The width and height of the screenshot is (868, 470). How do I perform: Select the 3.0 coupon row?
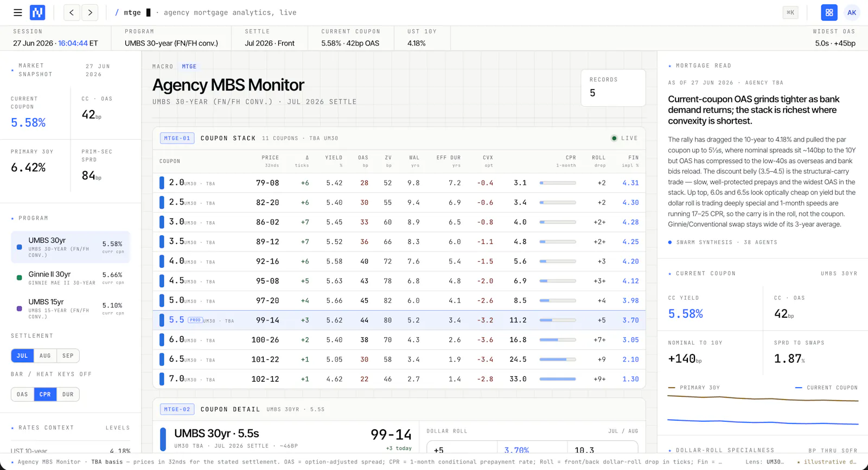pyautogui.click(x=399, y=222)
